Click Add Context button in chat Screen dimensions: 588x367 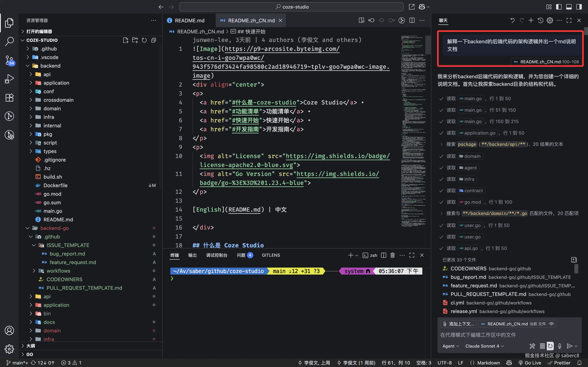click(458, 324)
